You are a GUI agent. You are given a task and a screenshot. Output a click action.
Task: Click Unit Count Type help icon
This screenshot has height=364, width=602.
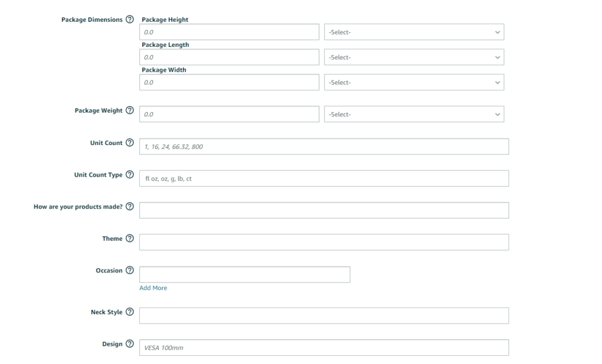tap(130, 175)
